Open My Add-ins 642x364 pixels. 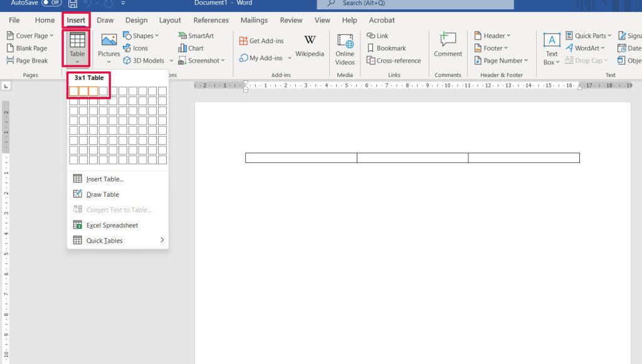pyautogui.click(x=261, y=58)
